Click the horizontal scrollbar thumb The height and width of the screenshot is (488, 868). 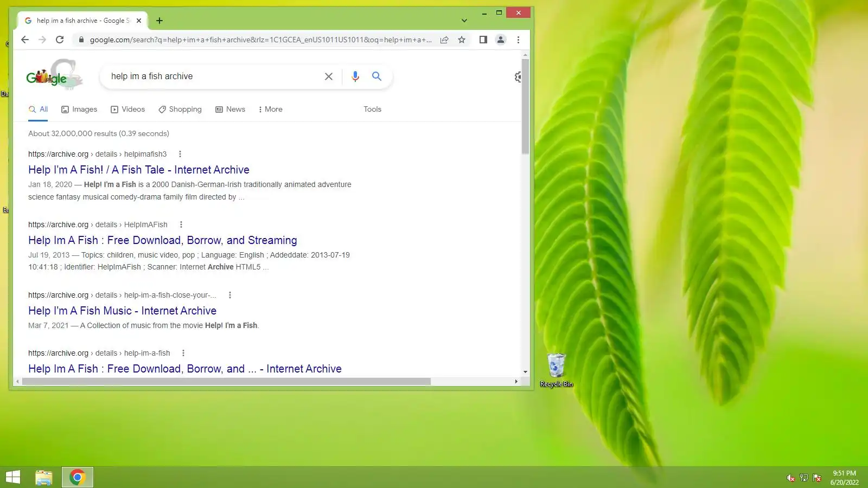(x=226, y=382)
